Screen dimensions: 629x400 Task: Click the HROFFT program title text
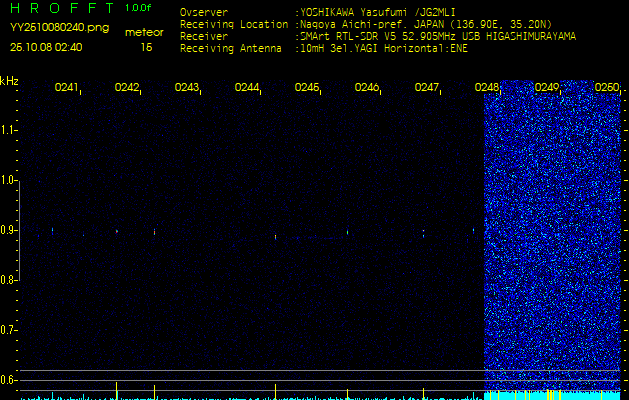tap(48, 8)
